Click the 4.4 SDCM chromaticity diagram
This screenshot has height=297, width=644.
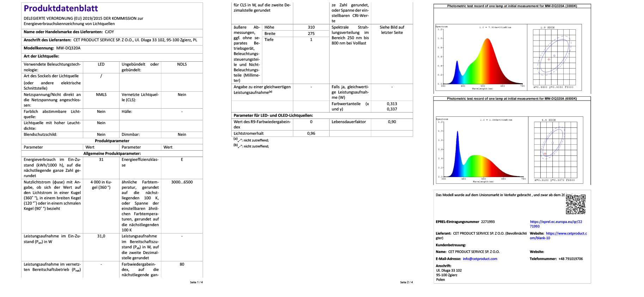pos(556,150)
